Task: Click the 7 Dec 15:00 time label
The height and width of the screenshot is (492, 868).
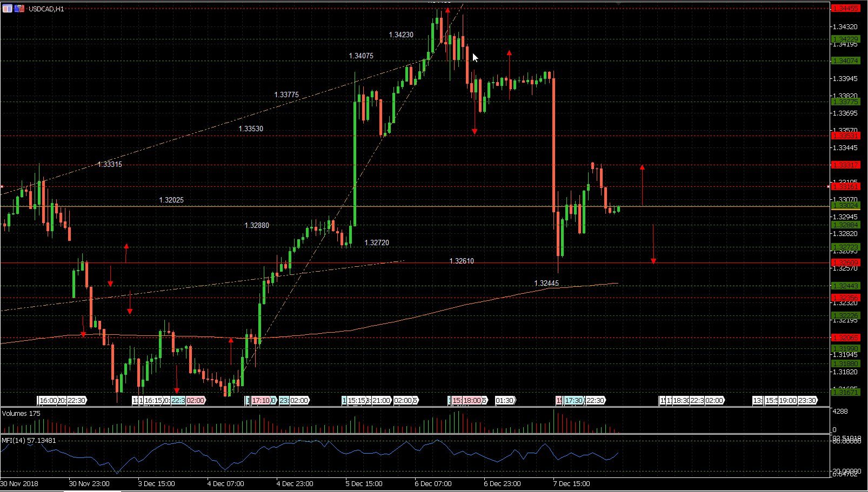Action: (573, 483)
